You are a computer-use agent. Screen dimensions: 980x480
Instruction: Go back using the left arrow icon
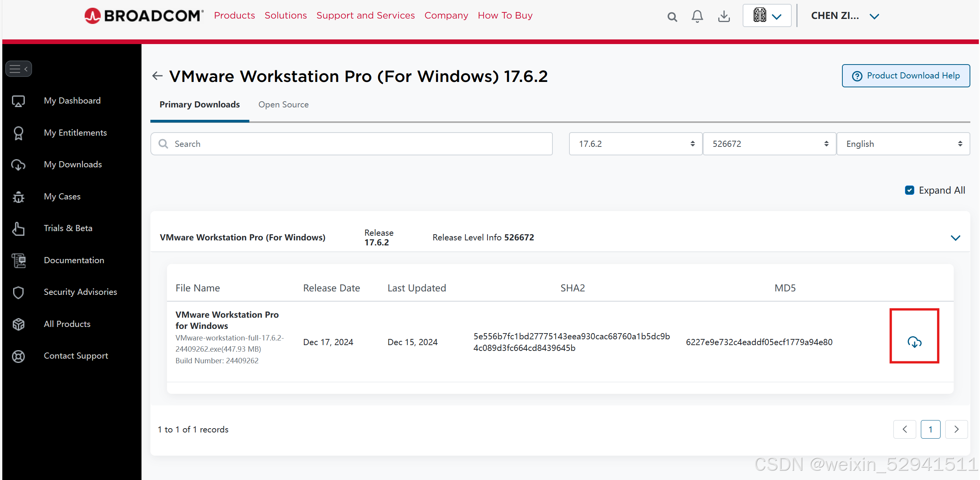157,76
